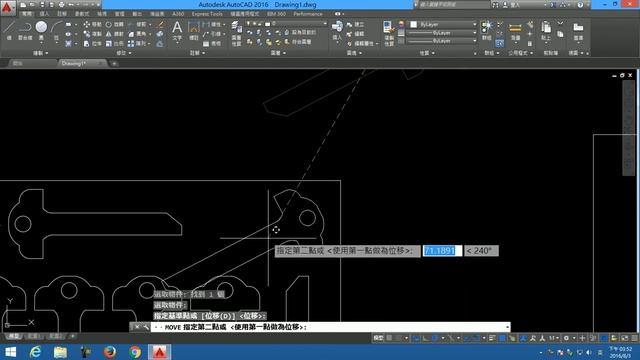Toggle object snap in status bar

pyautogui.click(x=477, y=338)
